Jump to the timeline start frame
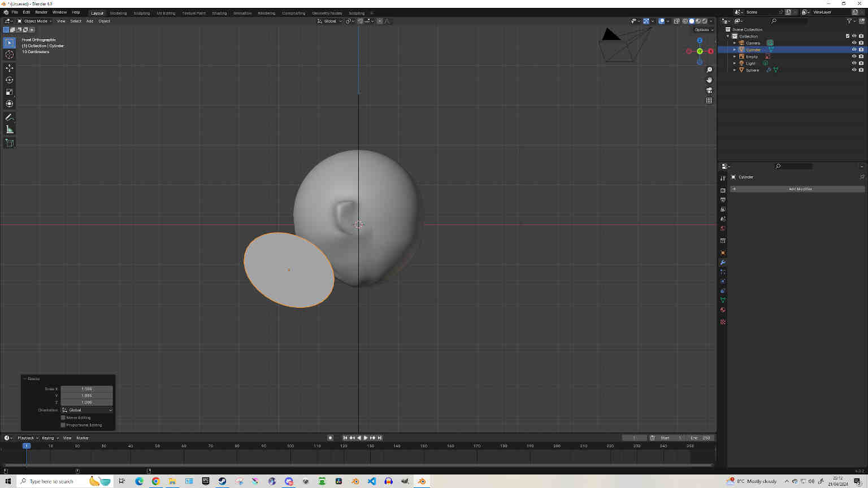The height and width of the screenshot is (488, 868). (345, 438)
